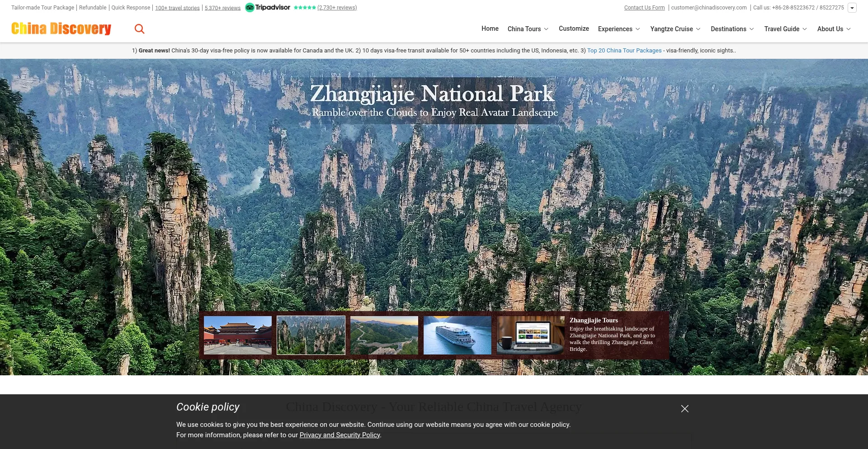Click the 'Refundable' text in top bar
This screenshot has height=449, width=868.
[93, 8]
